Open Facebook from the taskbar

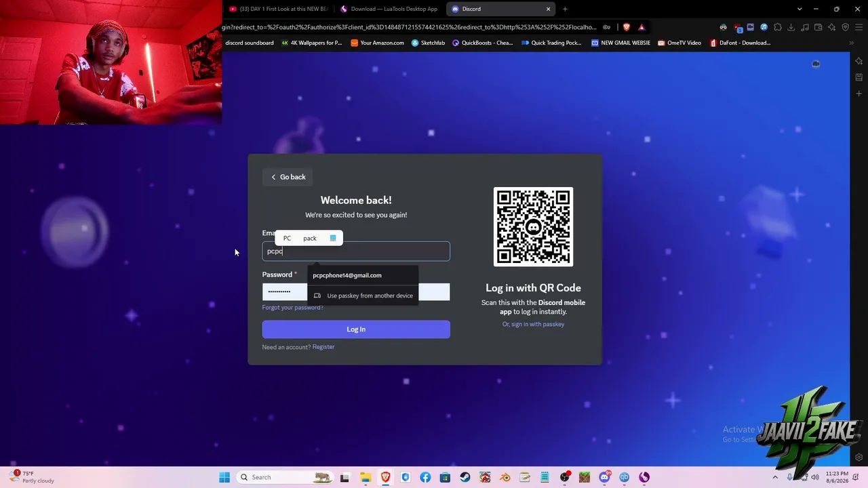[x=425, y=477]
